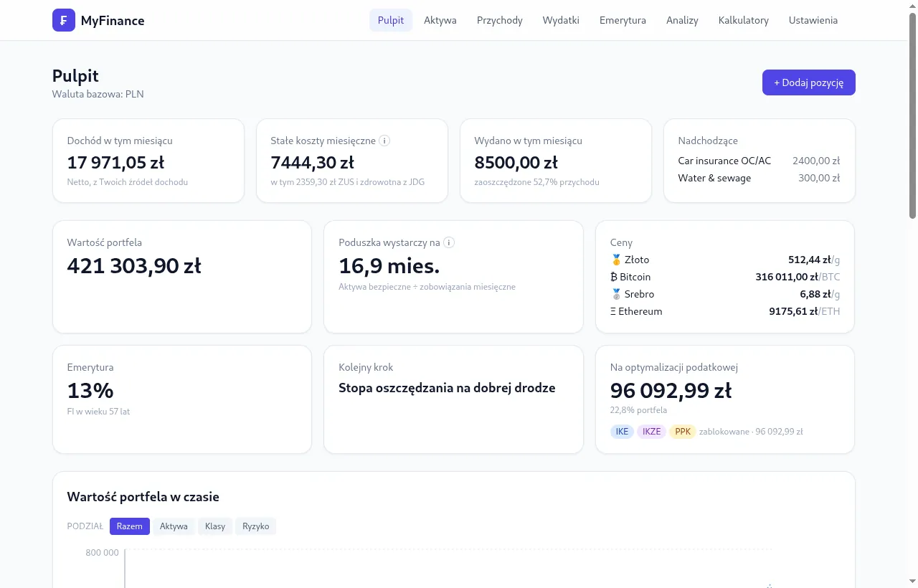Select the Razem breakdown toggle
This screenshot has height=588, width=918.
130,526
